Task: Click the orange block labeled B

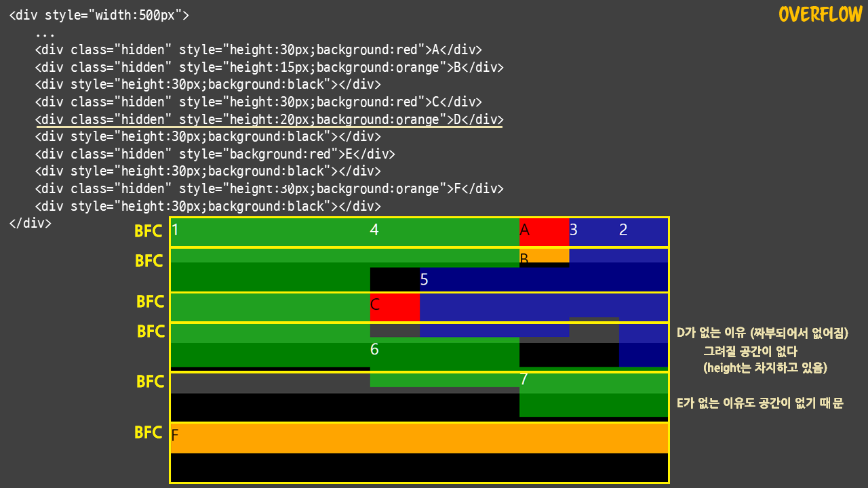Action: tap(544, 256)
